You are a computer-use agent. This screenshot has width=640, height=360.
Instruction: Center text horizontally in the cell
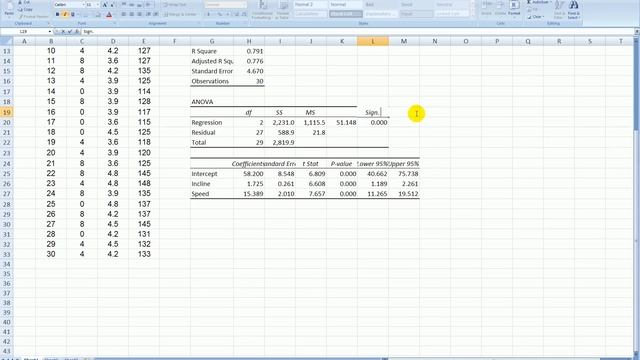coord(131,14)
